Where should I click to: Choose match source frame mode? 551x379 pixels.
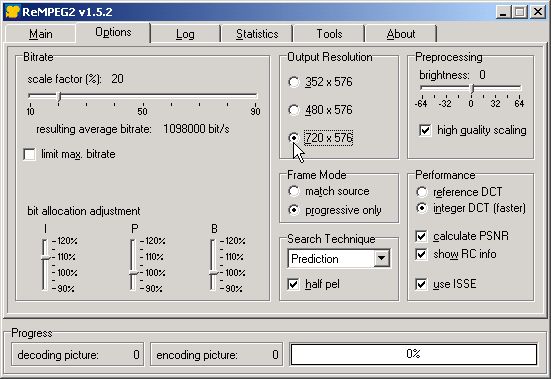click(x=294, y=191)
